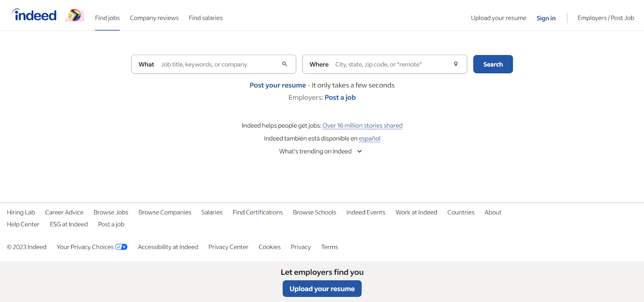Click the Where city input field
The height and width of the screenshot is (302, 644).
tap(384, 64)
